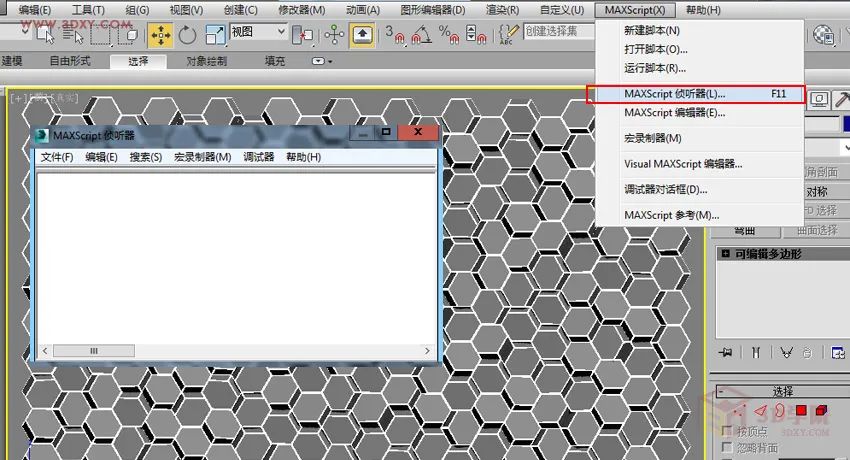Open 帮助(H) menu in listener window
The image size is (850, 460).
pyautogui.click(x=304, y=157)
